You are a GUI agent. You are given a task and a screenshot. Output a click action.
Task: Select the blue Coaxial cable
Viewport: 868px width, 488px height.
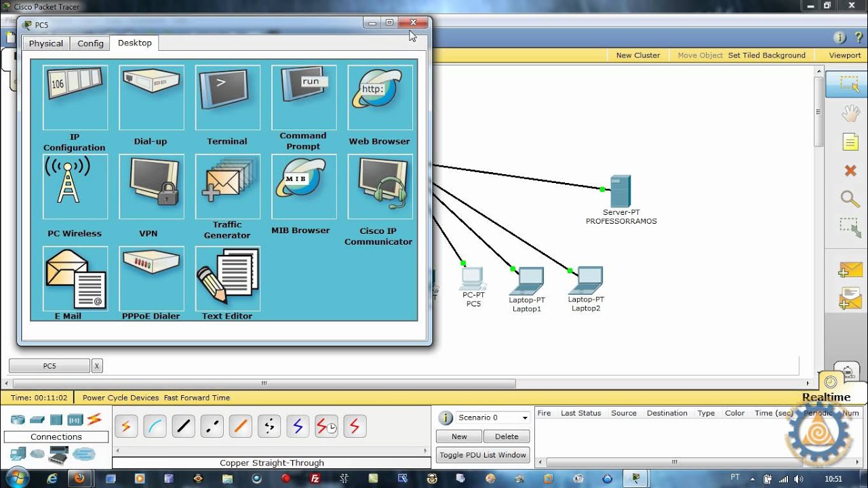click(297, 426)
